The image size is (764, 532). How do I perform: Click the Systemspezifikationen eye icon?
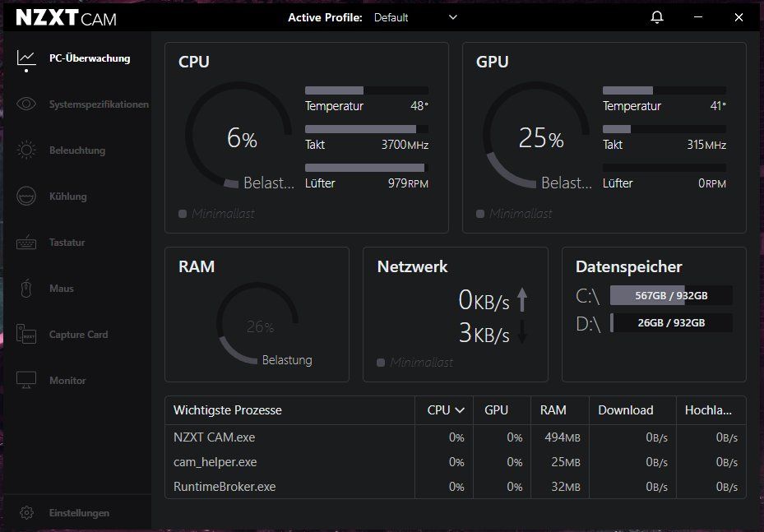coord(26,104)
